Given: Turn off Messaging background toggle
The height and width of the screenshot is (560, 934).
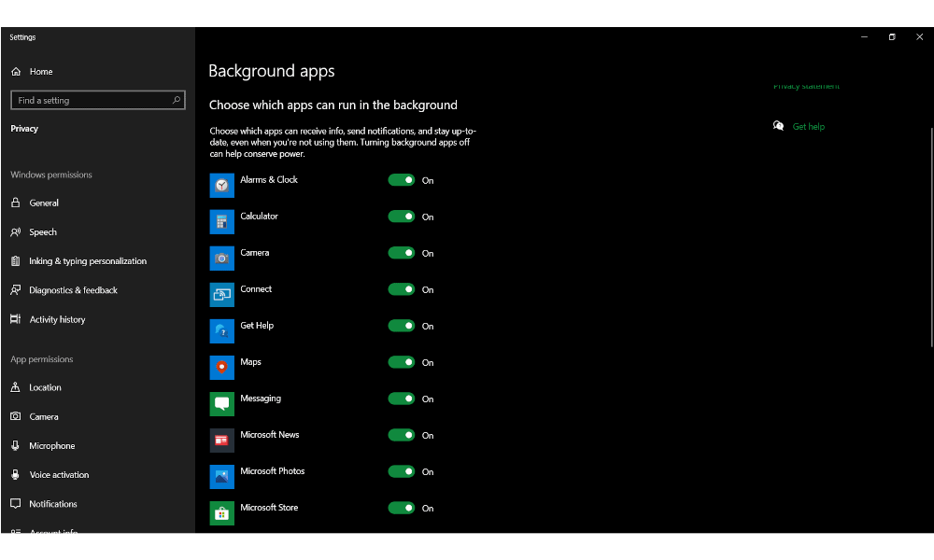Looking at the screenshot, I should point(401,399).
